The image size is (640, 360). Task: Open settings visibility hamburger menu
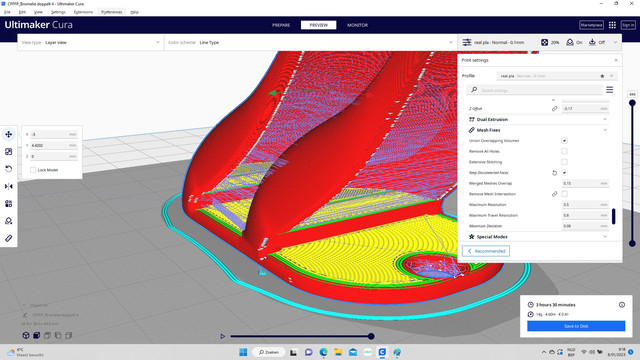(609, 90)
